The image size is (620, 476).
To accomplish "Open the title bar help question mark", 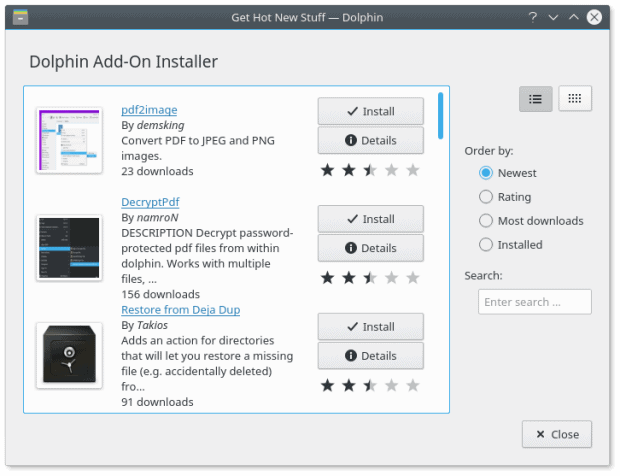I will tap(532, 17).
